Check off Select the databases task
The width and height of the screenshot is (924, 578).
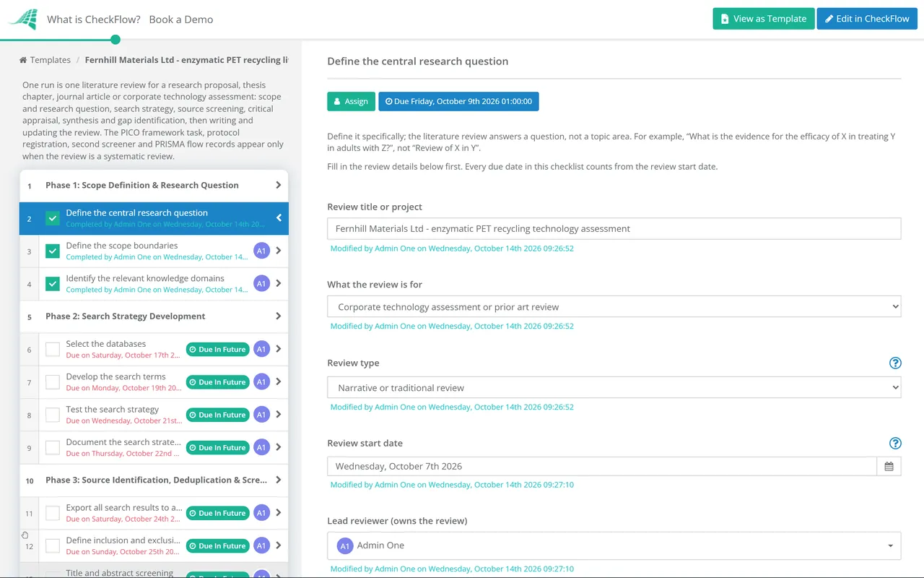click(53, 349)
